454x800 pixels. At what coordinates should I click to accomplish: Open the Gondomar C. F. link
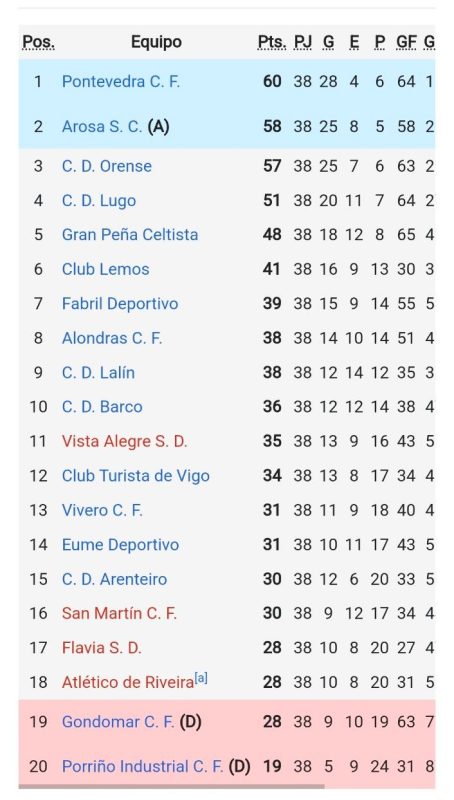(x=118, y=722)
